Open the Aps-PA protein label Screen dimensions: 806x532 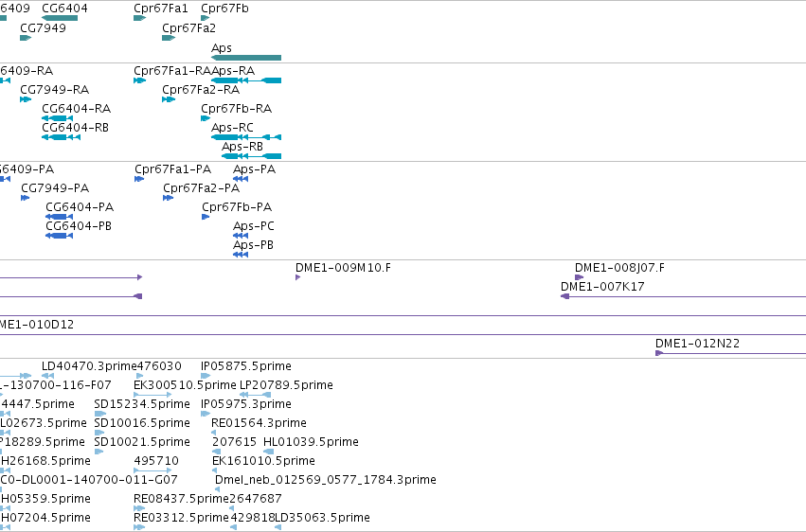[x=254, y=169]
